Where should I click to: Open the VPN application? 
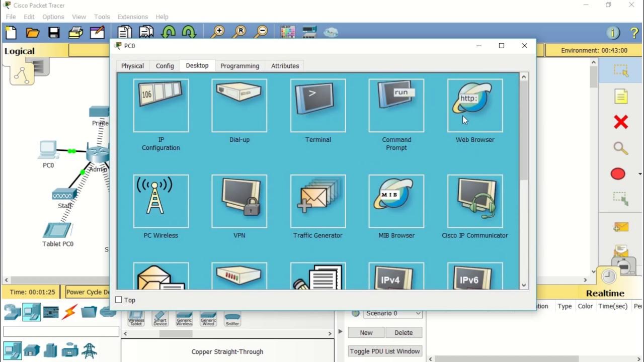[x=239, y=201]
